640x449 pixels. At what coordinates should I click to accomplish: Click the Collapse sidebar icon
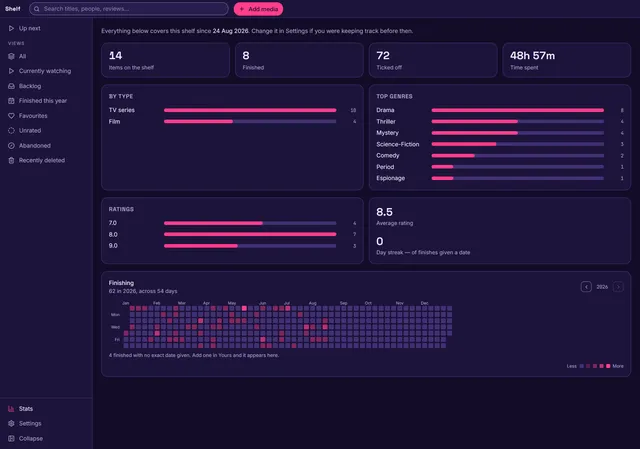click(11, 438)
